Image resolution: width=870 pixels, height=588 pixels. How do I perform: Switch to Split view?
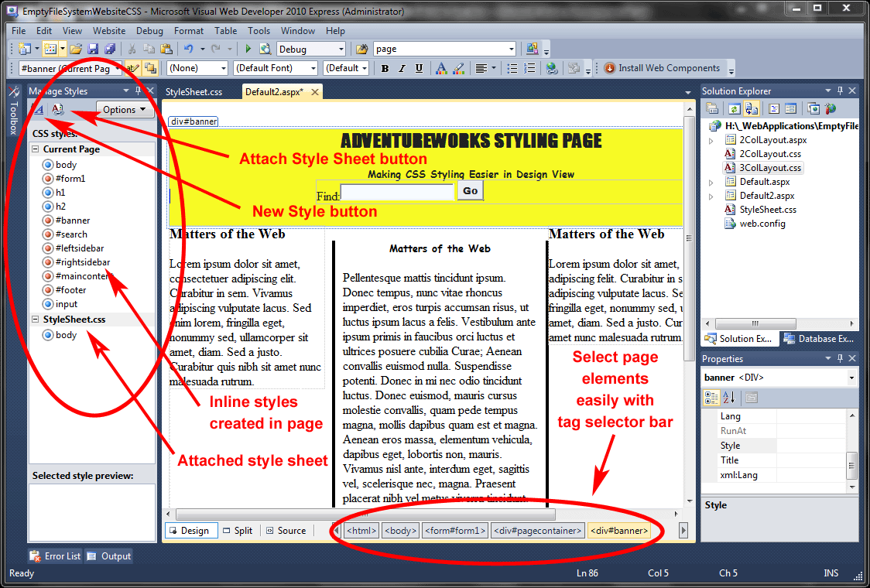(238, 531)
